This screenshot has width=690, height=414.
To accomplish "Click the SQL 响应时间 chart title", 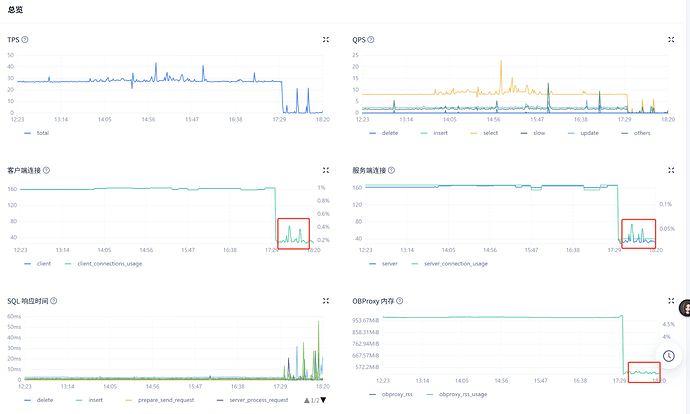I will [x=28, y=301].
